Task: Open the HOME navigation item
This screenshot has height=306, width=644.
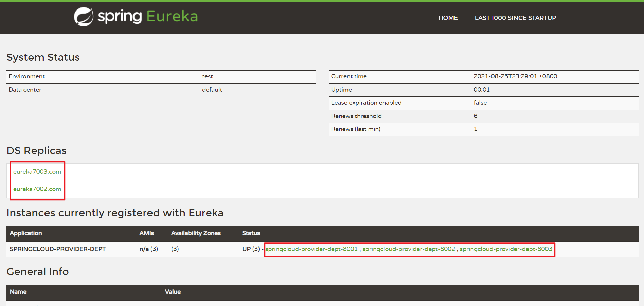Action: [x=448, y=18]
